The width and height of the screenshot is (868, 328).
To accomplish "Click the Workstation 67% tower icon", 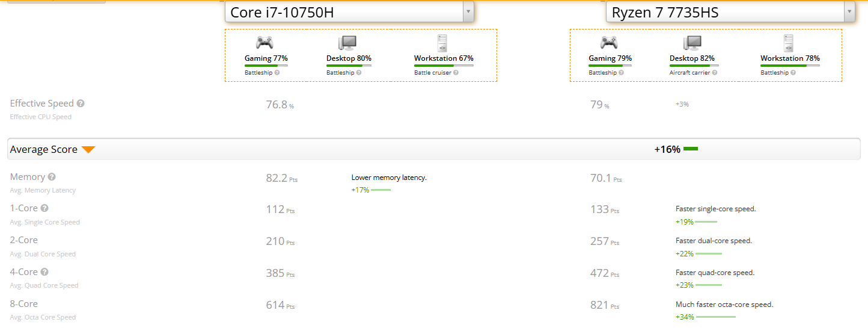I will pos(442,42).
